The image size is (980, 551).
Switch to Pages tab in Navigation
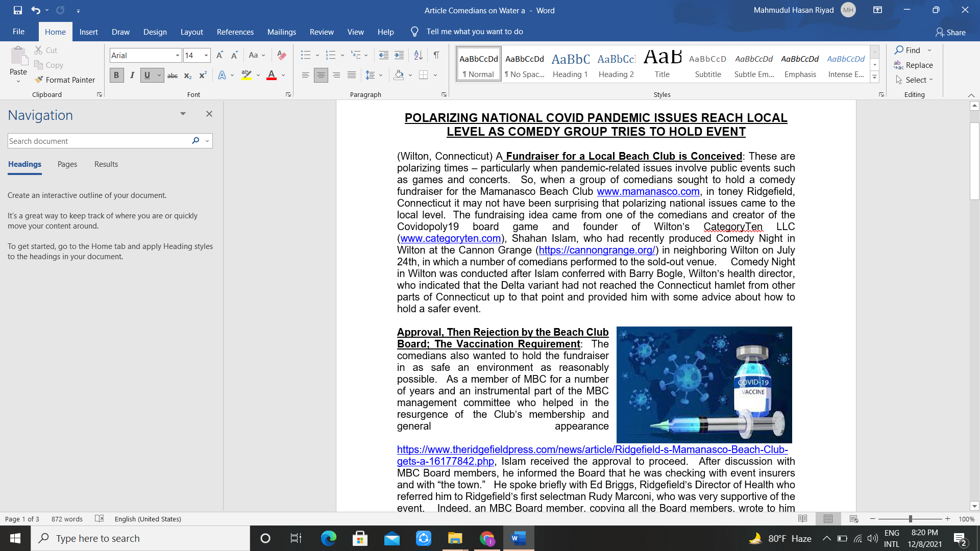tap(67, 164)
